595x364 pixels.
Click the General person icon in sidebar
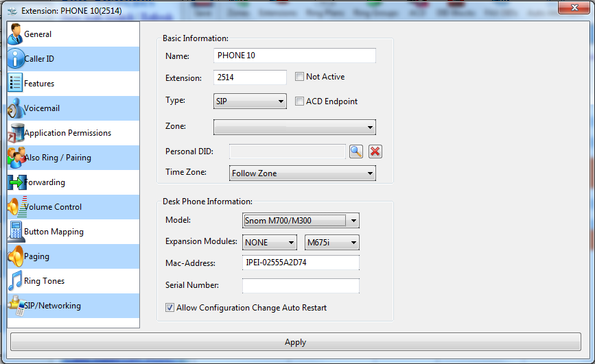[15, 34]
